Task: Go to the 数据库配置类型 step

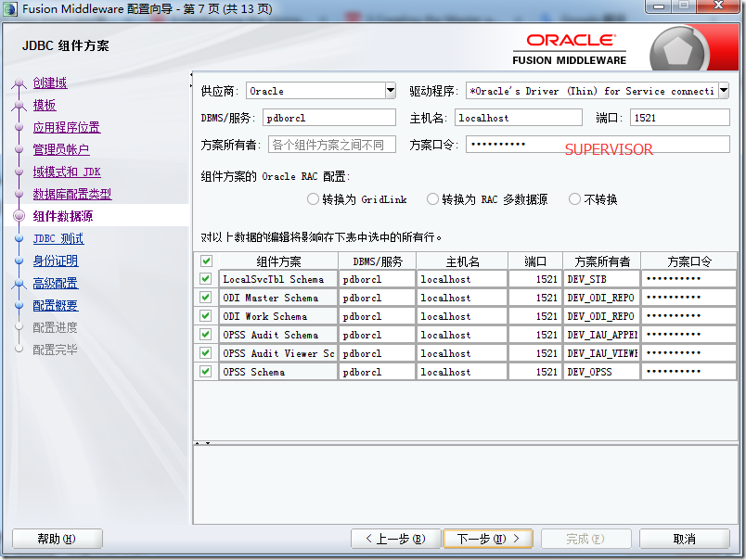Action: (72, 194)
